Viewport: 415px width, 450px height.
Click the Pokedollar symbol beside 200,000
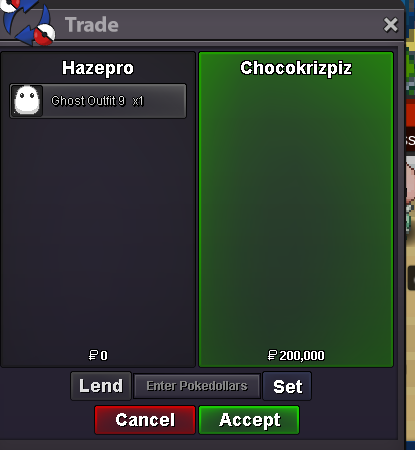(x=272, y=355)
